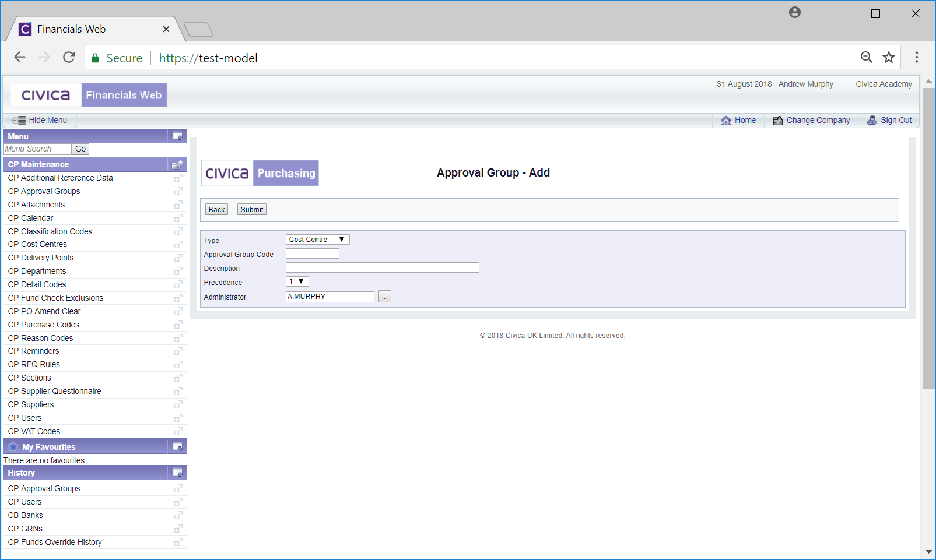Click the Approval Group Code input field
Image resolution: width=936 pixels, height=560 pixels.
[x=312, y=254]
